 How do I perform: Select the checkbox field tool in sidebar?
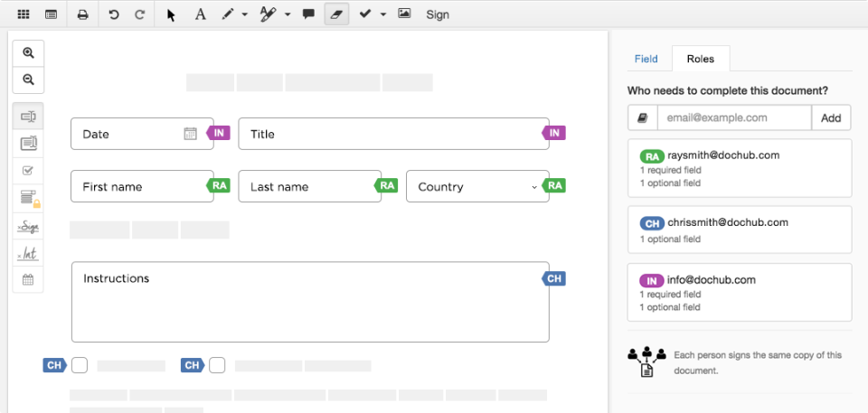(28, 170)
